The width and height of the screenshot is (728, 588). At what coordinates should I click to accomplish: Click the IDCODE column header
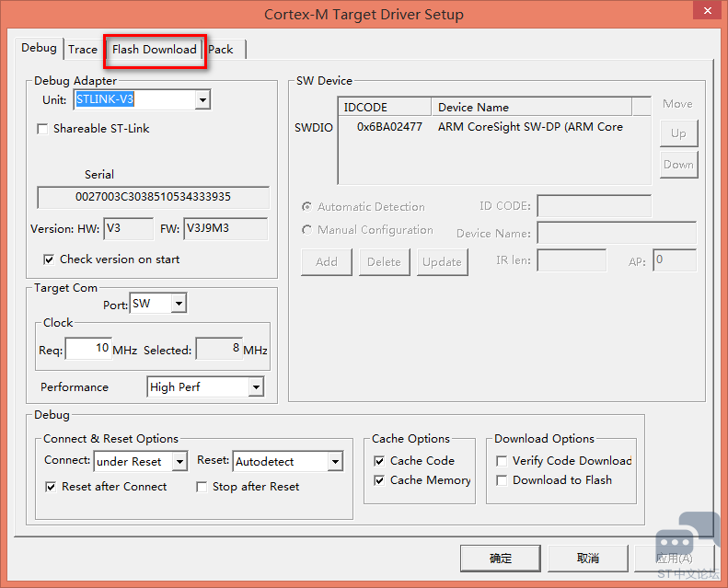click(385, 107)
